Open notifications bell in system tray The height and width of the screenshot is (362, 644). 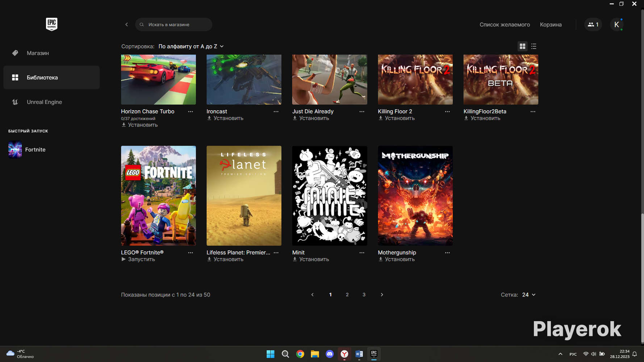click(635, 354)
